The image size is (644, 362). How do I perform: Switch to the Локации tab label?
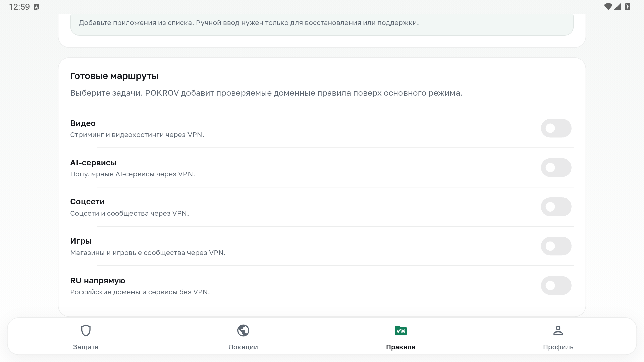click(x=243, y=347)
